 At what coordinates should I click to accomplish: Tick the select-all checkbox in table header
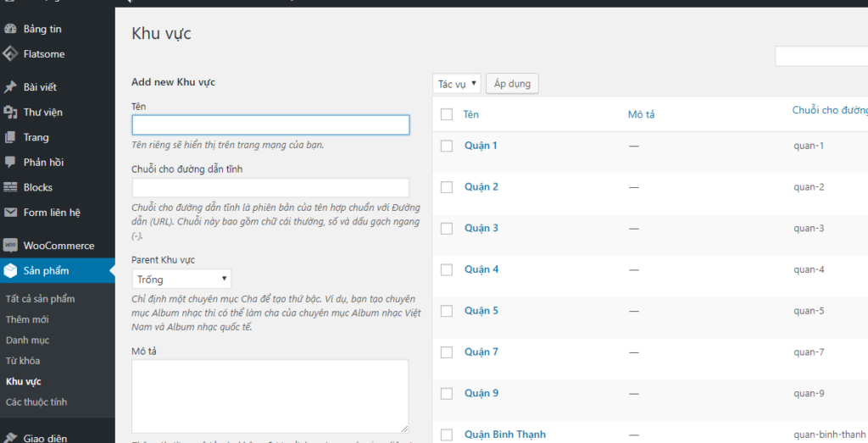coord(446,114)
